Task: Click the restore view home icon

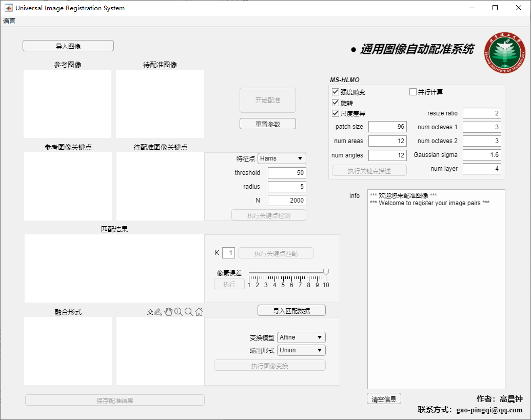Action: (x=199, y=312)
